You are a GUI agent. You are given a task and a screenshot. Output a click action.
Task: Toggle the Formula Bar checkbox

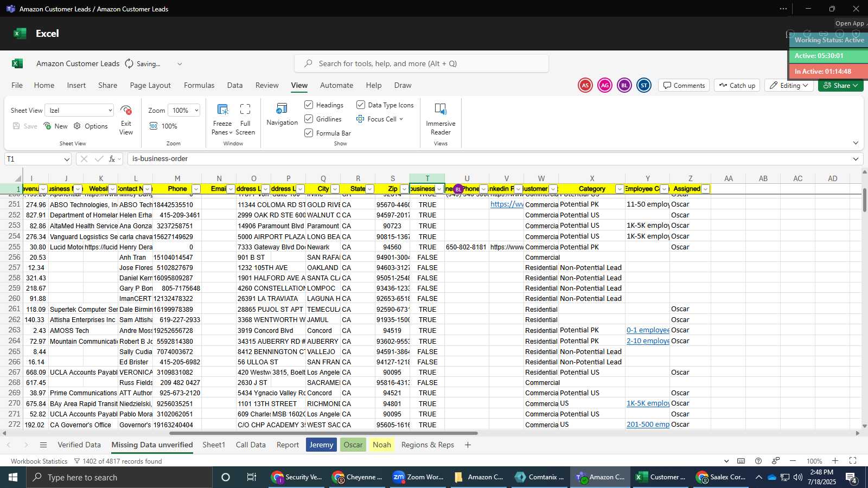[309, 133]
